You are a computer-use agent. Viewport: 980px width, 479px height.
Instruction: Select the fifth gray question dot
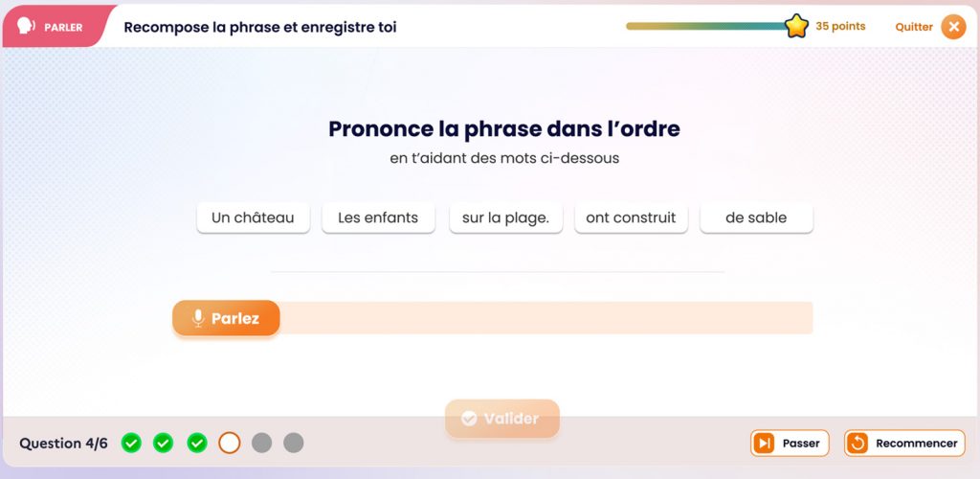[262, 443]
